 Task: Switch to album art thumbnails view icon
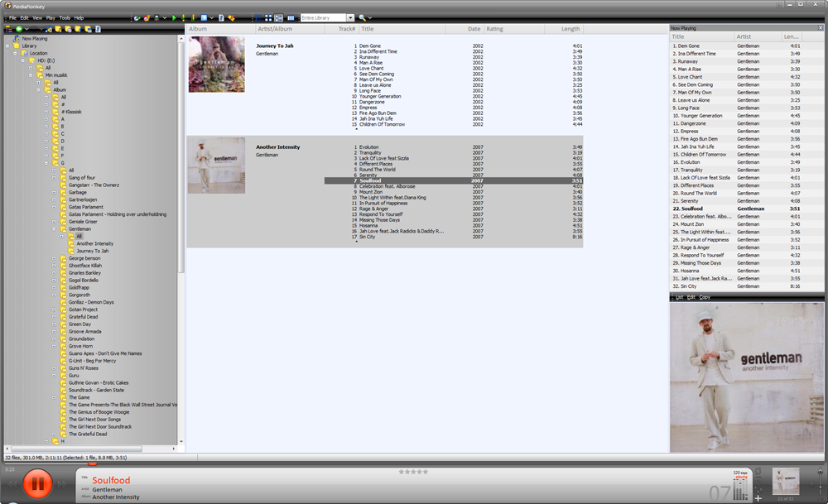coord(268,18)
